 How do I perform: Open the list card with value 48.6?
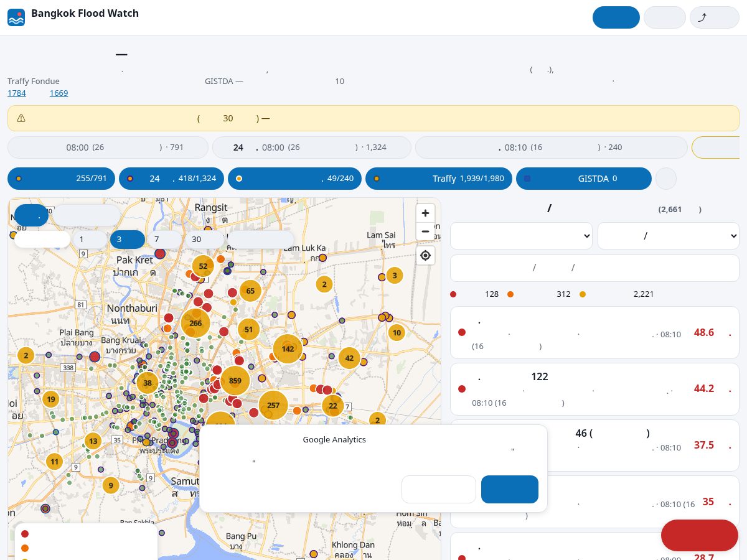pos(594,332)
